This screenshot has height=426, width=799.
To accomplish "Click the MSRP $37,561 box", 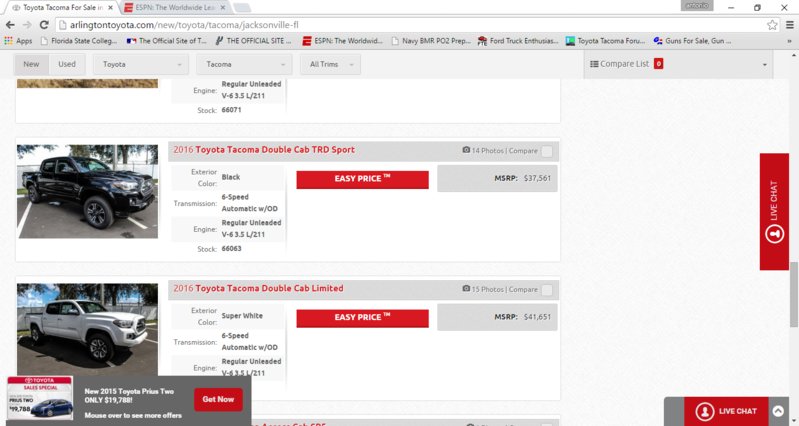I will pyautogui.click(x=497, y=178).
